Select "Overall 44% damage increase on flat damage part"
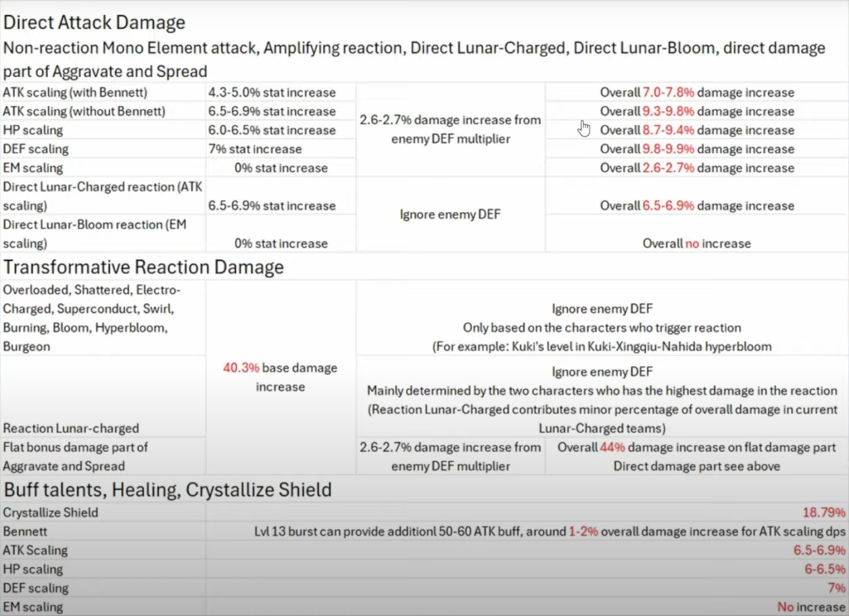Viewport: 849px width, 616px height. point(697,447)
